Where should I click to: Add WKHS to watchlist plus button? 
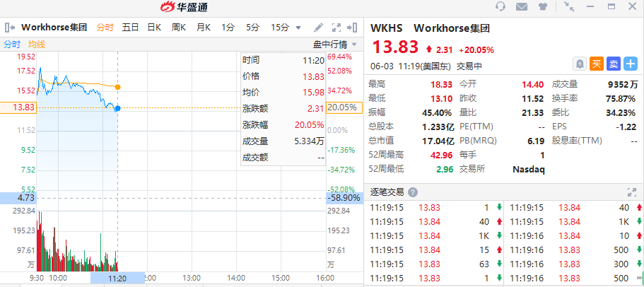point(631,64)
